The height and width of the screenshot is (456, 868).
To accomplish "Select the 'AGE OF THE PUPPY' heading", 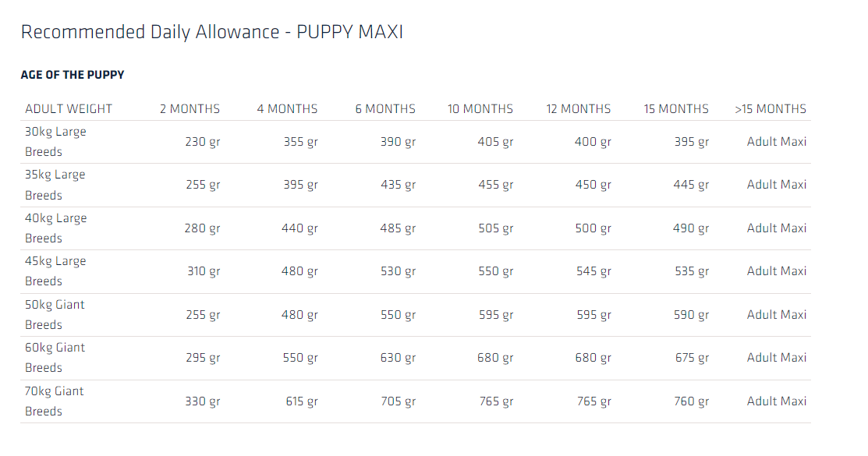I will (73, 76).
